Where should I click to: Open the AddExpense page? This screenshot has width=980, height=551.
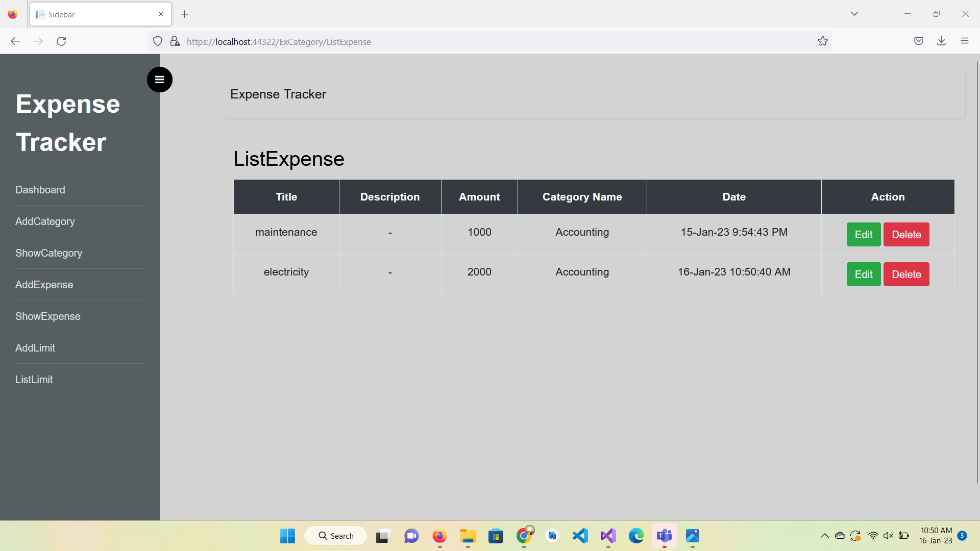(44, 285)
